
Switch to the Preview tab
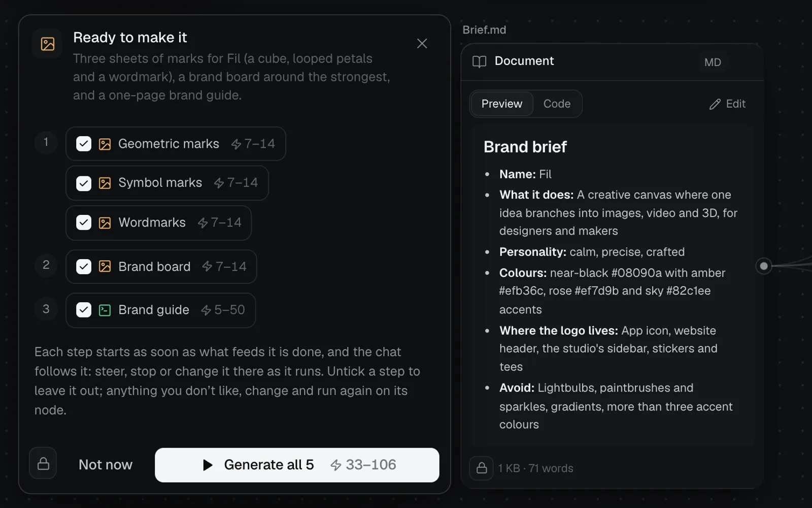[x=501, y=104]
